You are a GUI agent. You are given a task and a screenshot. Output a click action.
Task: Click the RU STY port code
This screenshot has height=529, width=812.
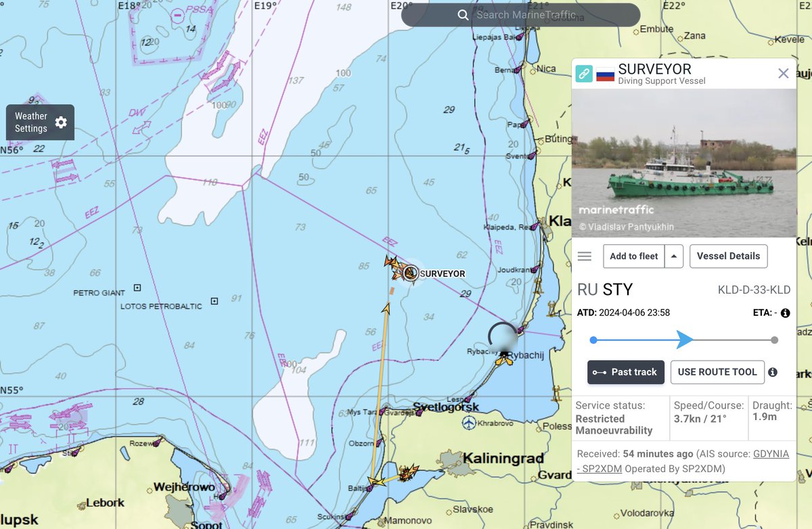tap(605, 290)
